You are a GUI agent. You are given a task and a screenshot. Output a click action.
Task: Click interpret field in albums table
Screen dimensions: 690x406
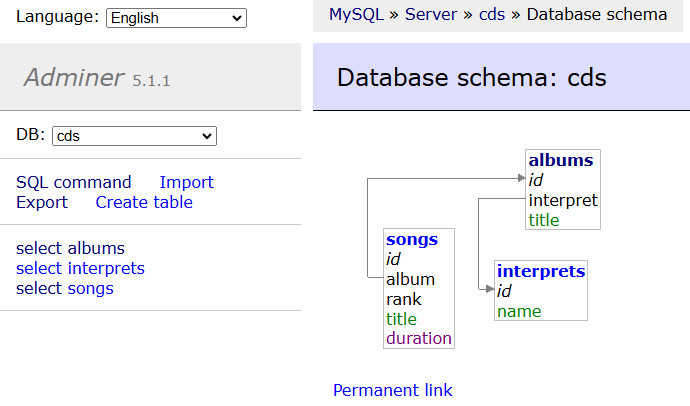point(563,200)
